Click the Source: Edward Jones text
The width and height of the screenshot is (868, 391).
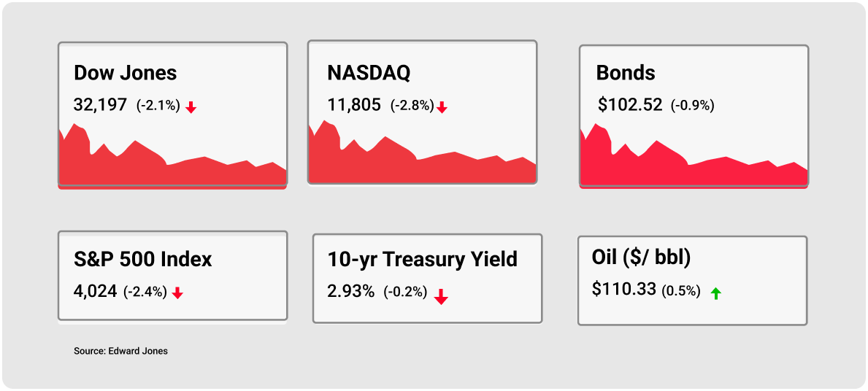[120, 351]
